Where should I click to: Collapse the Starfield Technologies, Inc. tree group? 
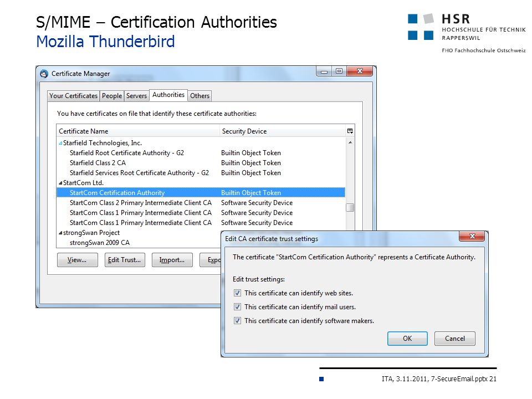[60, 143]
